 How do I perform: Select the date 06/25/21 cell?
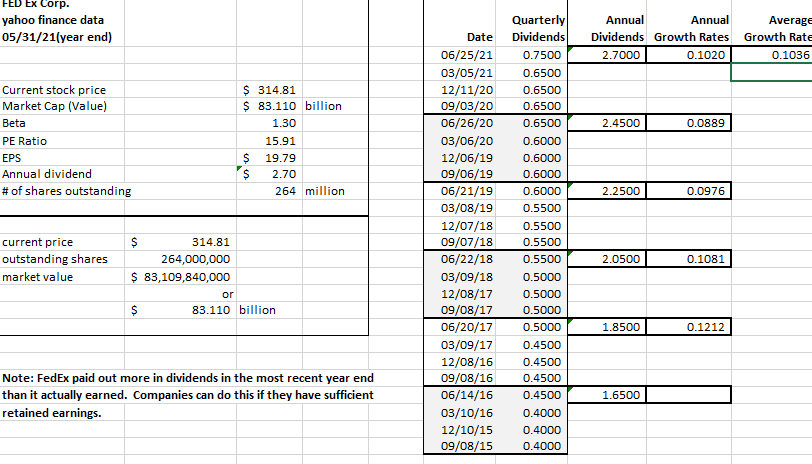[459, 54]
